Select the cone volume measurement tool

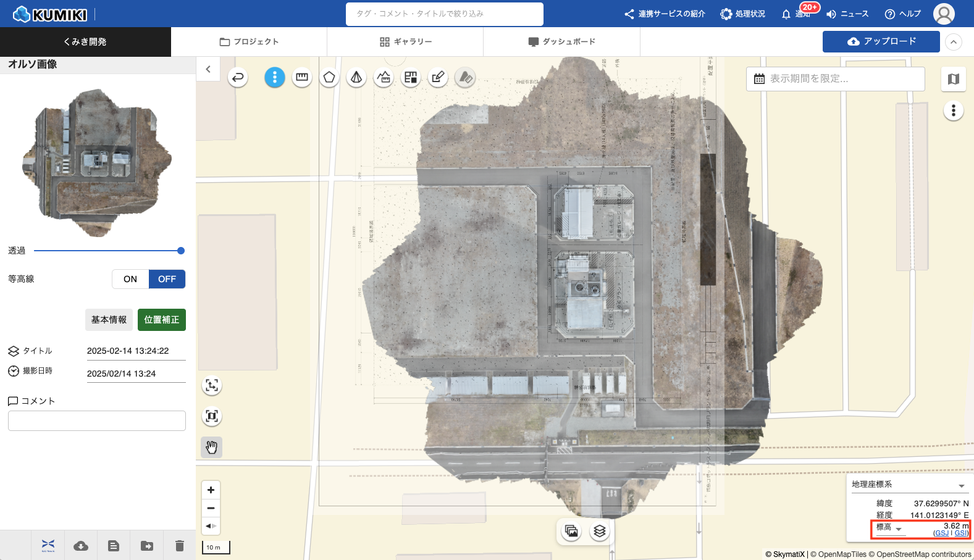(x=356, y=77)
